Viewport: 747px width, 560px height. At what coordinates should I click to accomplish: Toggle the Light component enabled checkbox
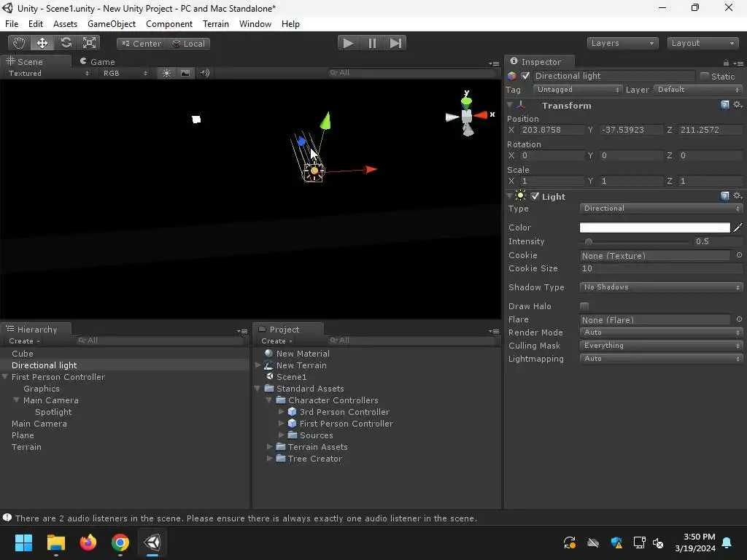(535, 196)
